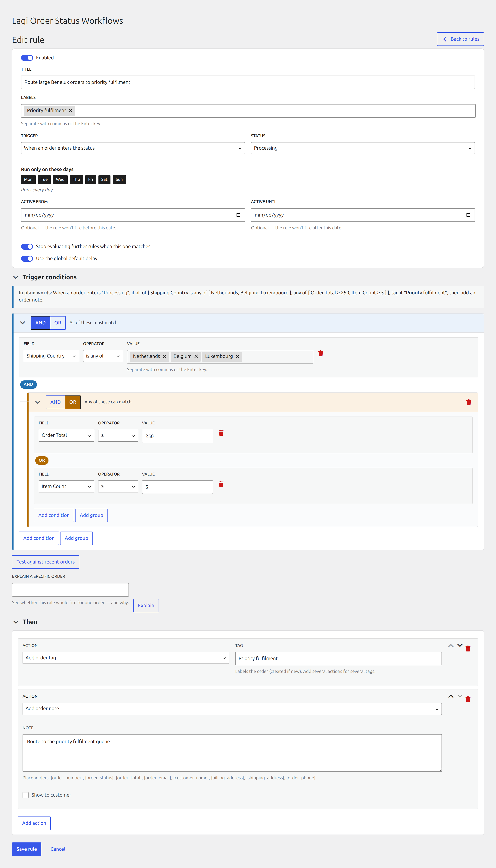Screen dimensions: 496x868
Task: Move the Add order tag action up
Action: 451,645
